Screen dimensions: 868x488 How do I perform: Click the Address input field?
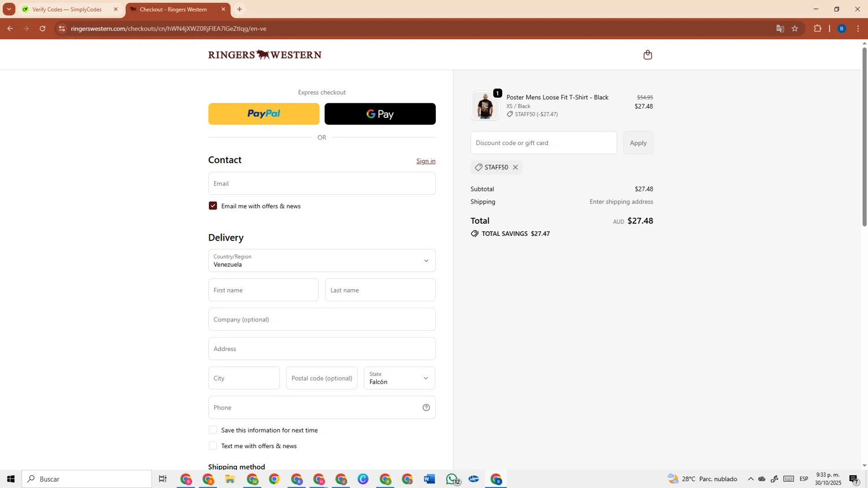point(322,349)
